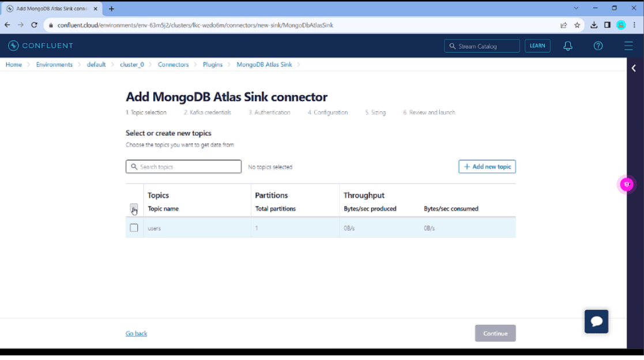Select the Kafka credentials wizard step
The width and height of the screenshot is (644, 360).
(208, 112)
